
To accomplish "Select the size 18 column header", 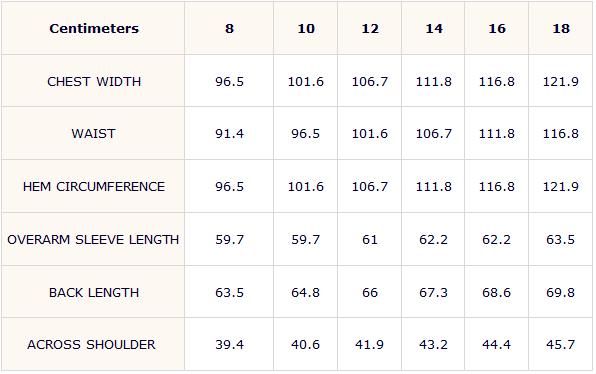I will pos(561,29).
